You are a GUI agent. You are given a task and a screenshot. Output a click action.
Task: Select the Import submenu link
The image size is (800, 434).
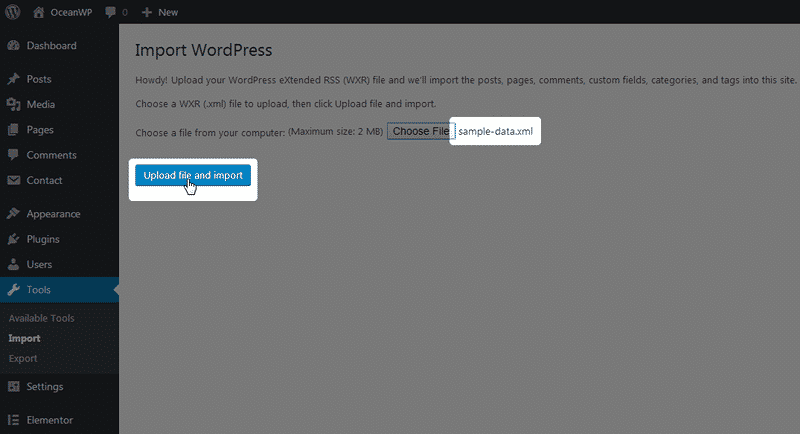[24, 338]
